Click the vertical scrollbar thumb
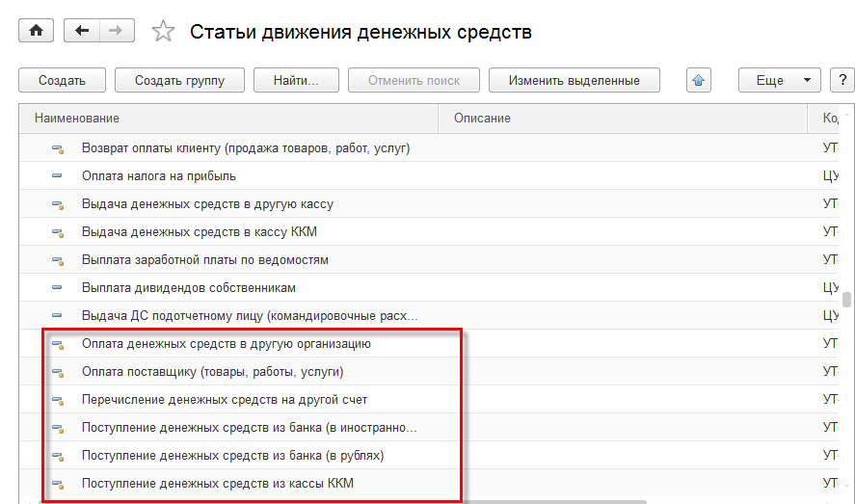The image size is (855, 504). (846, 299)
